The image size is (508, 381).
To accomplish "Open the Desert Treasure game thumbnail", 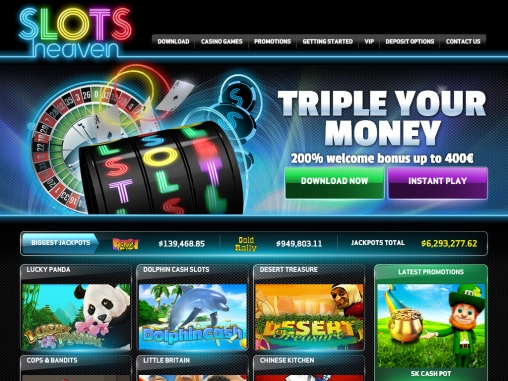I will tap(309, 317).
